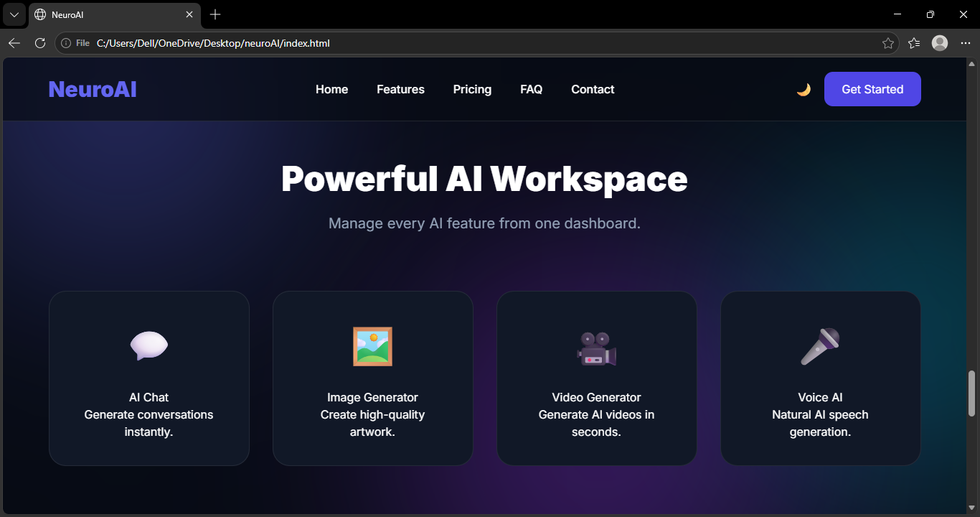This screenshot has width=980, height=517.
Task: Open the browser settings and more menu
Action: (x=965, y=43)
